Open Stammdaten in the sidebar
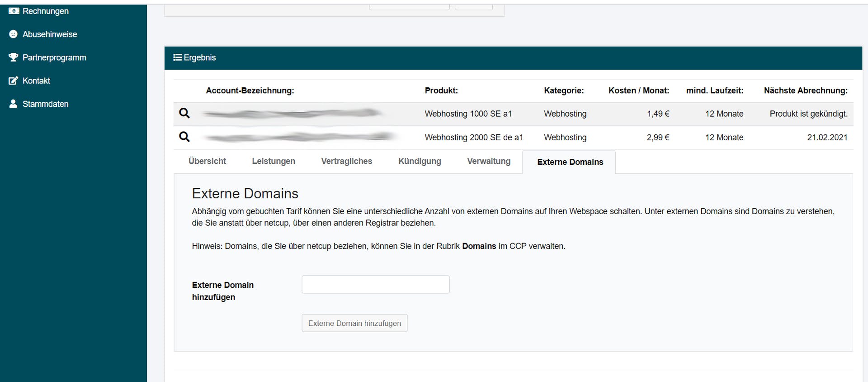Image resolution: width=868 pixels, height=382 pixels. [46, 104]
